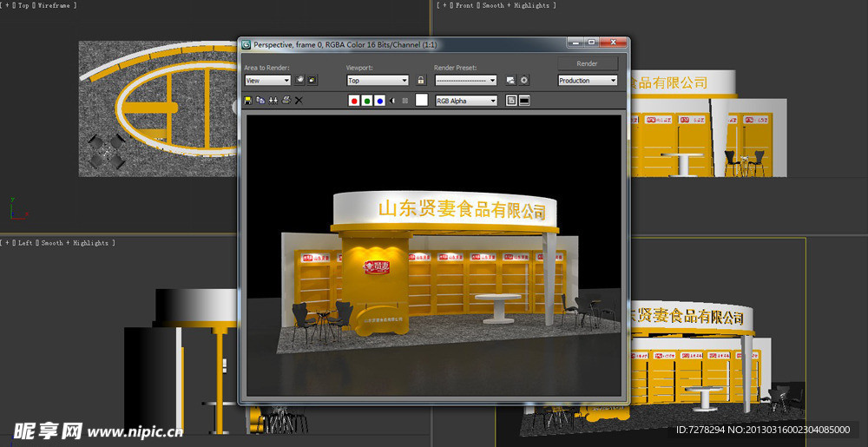Open Environment and Effects dialog icon

524,80
